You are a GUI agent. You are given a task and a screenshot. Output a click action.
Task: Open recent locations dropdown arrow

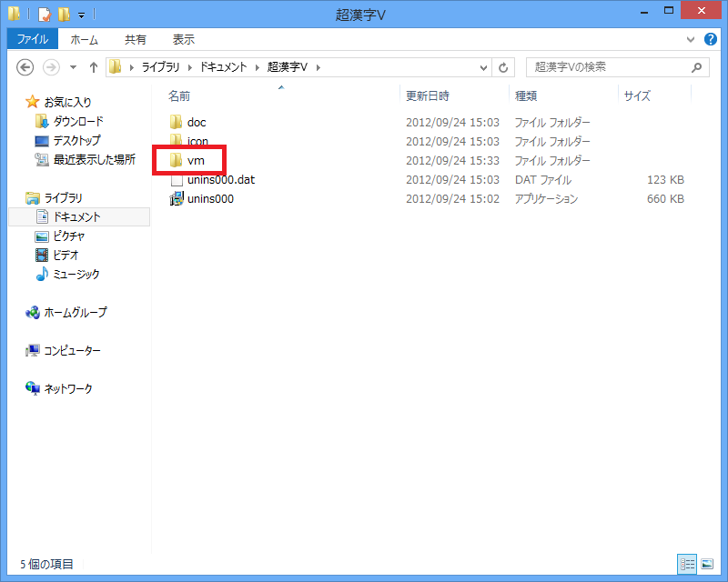point(71,67)
